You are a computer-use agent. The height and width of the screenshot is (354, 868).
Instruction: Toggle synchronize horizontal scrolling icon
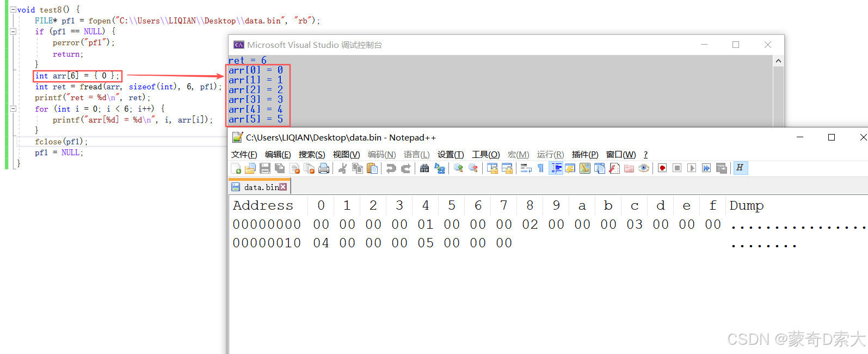coord(507,168)
